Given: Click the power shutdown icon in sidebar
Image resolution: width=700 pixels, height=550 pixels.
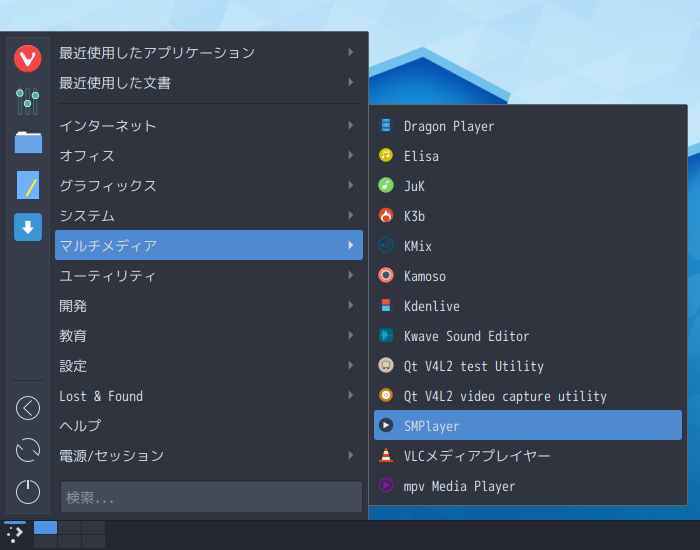Looking at the screenshot, I should (x=28, y=492).
